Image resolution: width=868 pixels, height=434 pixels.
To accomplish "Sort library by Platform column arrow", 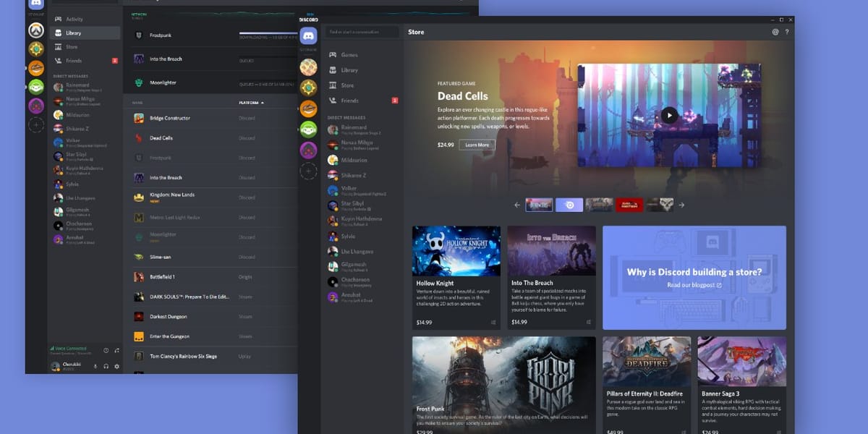I will click(x=262, y=103).
